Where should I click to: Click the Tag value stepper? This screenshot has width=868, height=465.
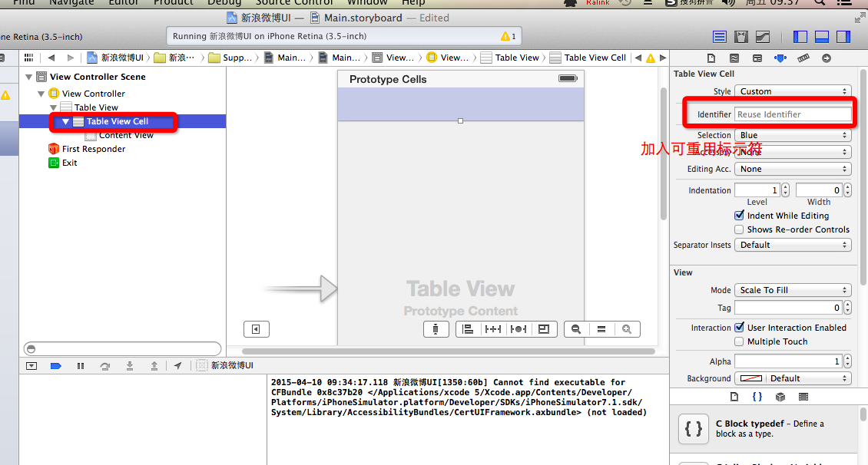847,308
